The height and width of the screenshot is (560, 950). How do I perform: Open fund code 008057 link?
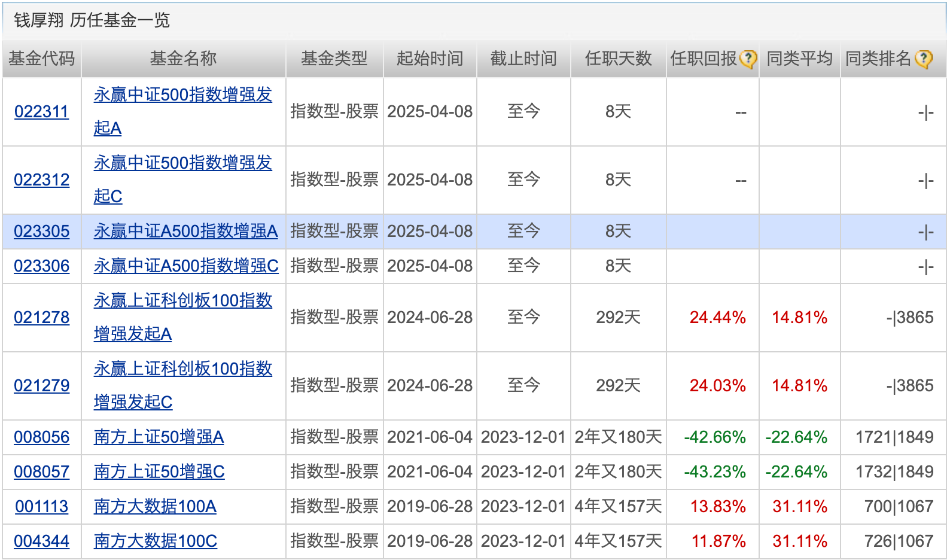coord(41,472)
